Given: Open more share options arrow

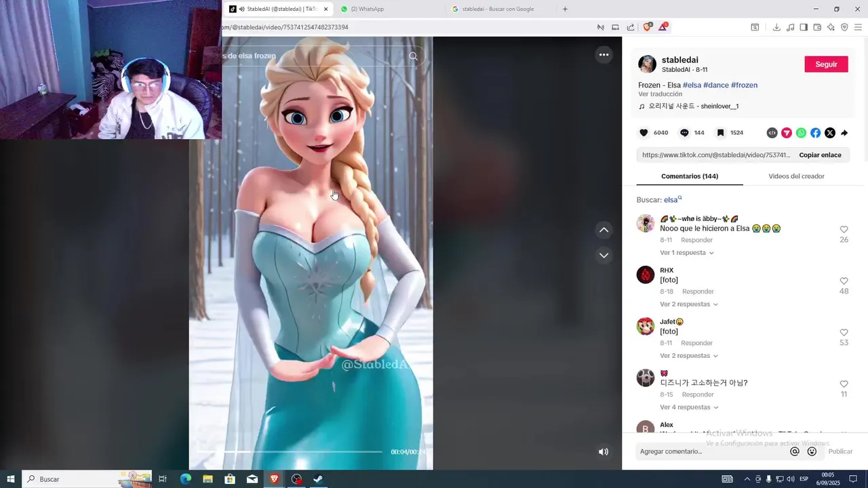Looking at the screenshot, I should [x=844, y=133].
